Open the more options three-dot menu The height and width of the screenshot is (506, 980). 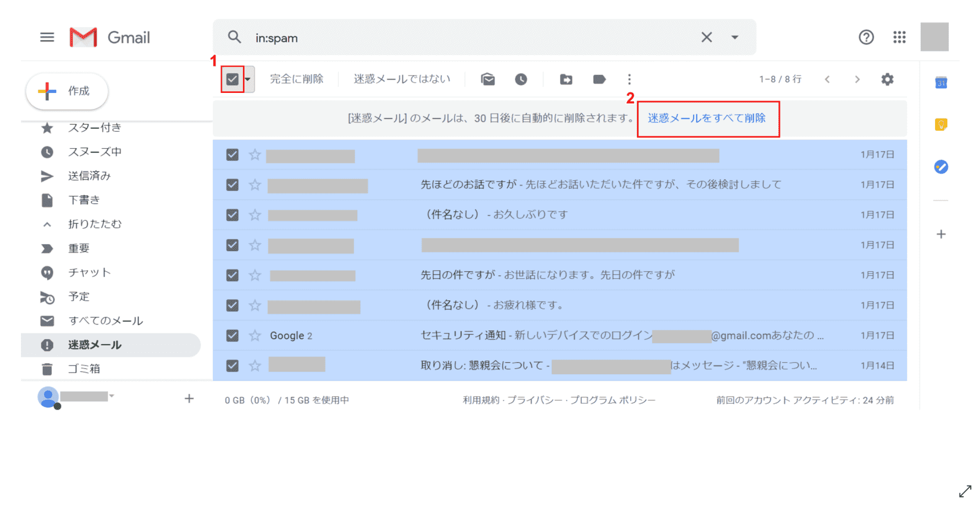(x=629, y=79)
